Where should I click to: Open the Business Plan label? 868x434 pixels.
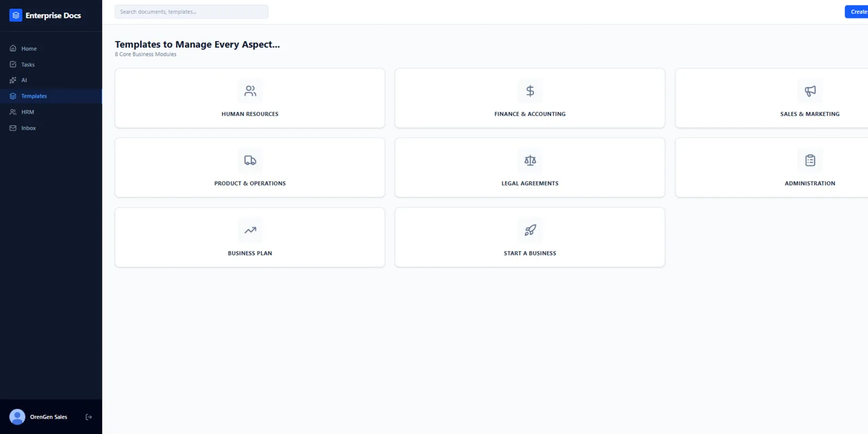coord(250,253)
